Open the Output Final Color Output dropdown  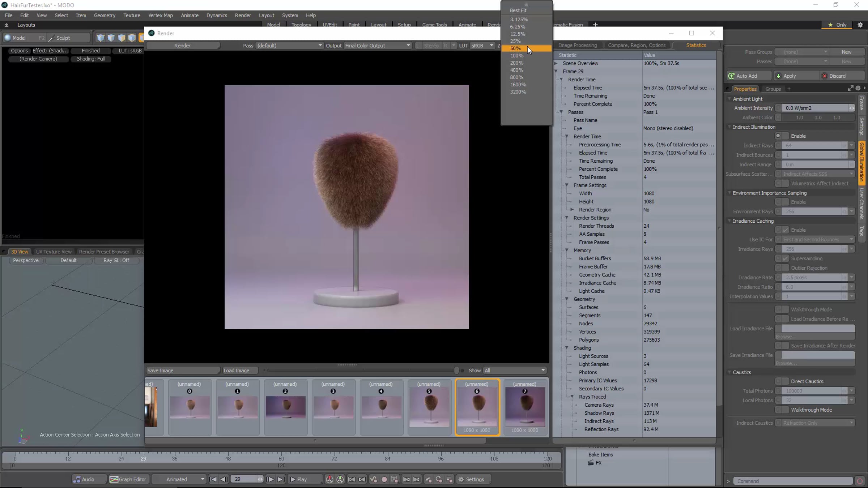point(377,46)
